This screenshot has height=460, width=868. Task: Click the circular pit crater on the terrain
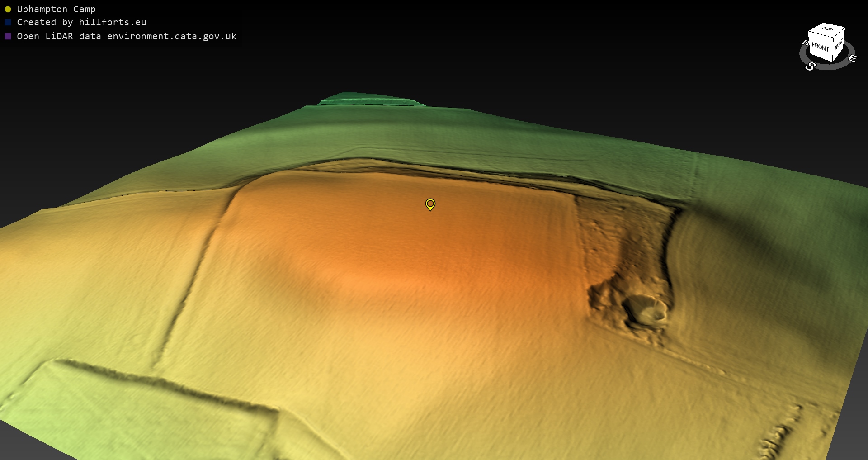click(x=646, y=308)
